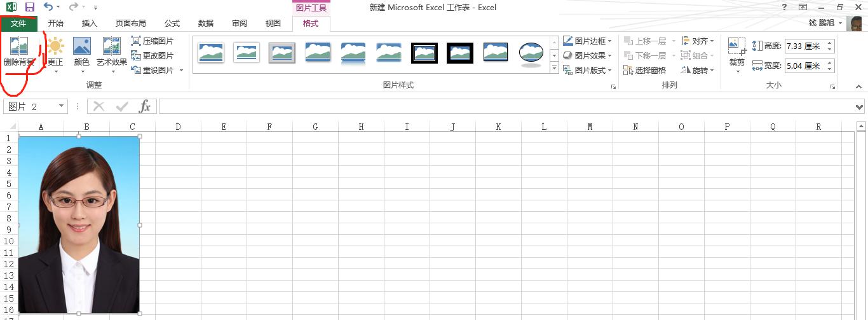Move down one row in picture styles gallery
Screen dimensions: 868x320
tap(554, 55)
